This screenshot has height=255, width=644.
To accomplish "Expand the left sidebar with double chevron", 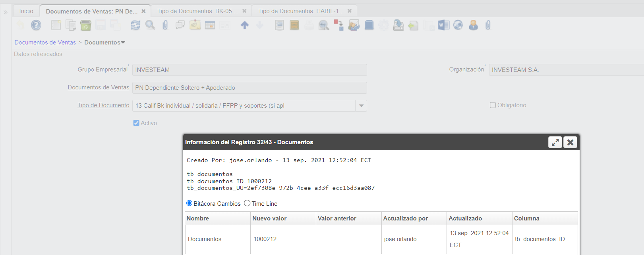I will [x=6, y=12].
